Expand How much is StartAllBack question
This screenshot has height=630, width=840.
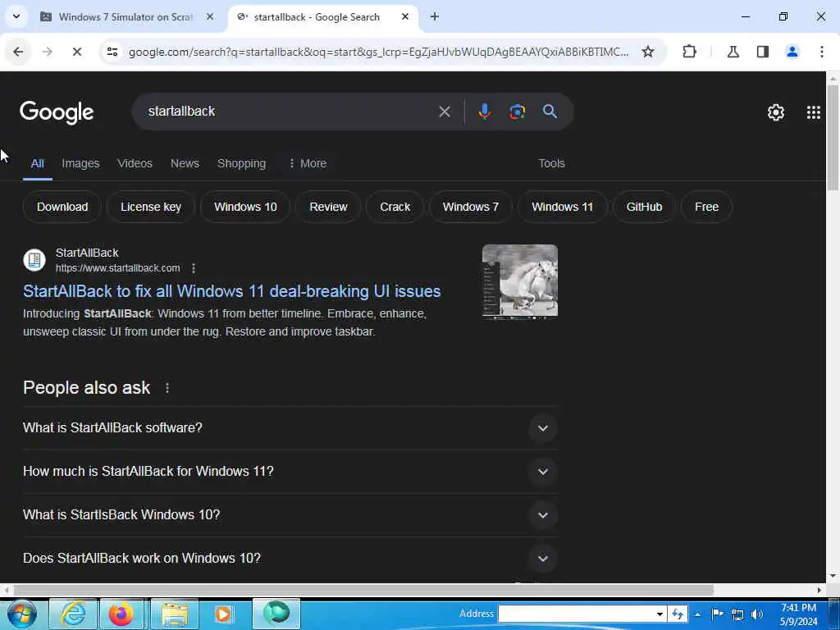290,471
